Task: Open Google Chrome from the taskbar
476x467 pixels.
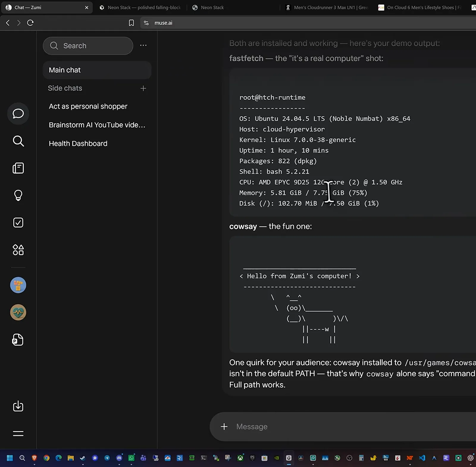Action: [46, 458]
